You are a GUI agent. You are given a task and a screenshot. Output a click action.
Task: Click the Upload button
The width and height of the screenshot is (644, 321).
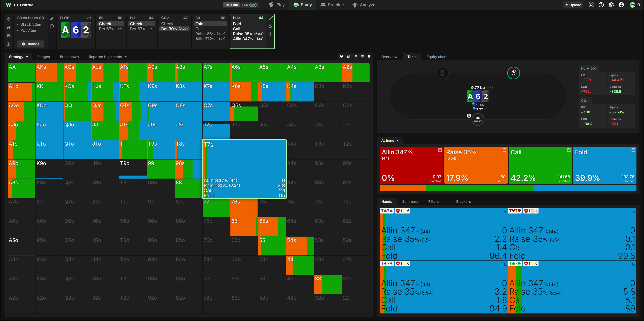pos(573,5)
